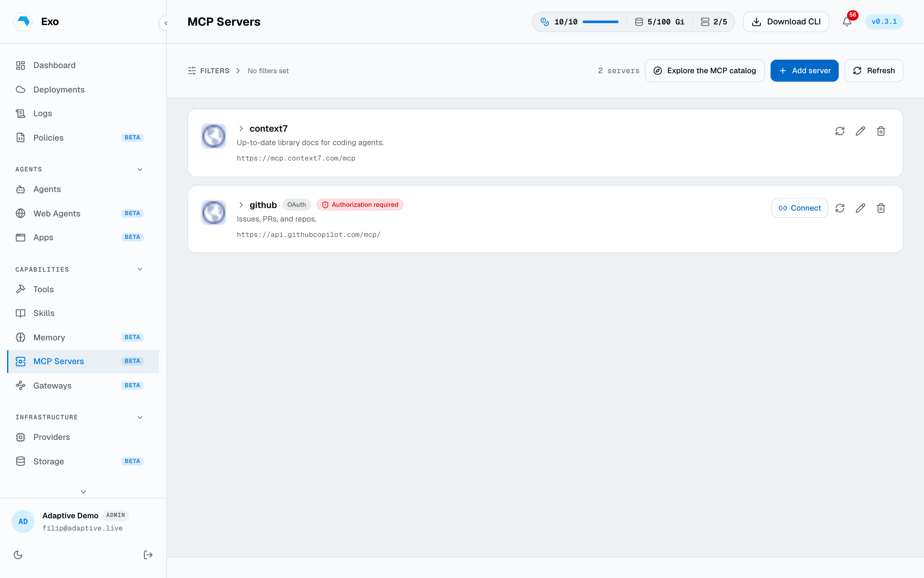The height and width of the screenshot is (578, 924).
Task: Collapse the INFRASTRUCTURE section
Action: [x=140, y=417]
